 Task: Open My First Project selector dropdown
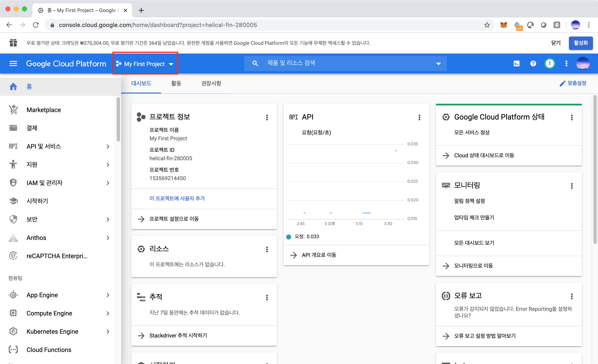[145, 64]
